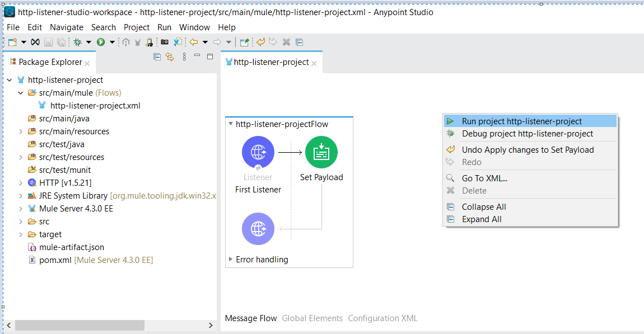Open the Run button dropdown arrow

112,42
